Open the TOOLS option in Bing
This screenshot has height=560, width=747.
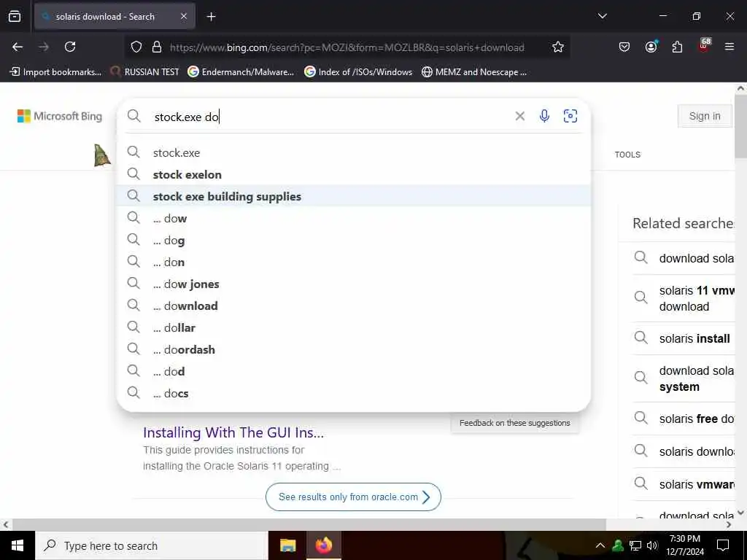(x=627, y=155)
